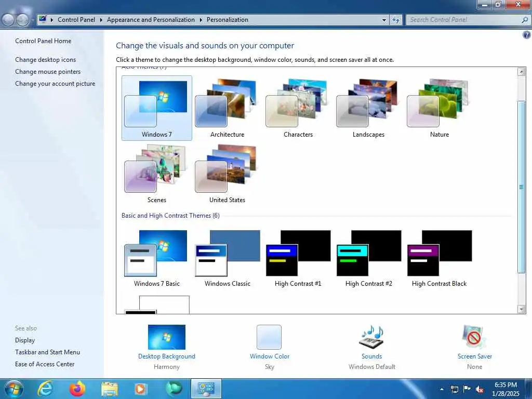The width and height of the screenshot is (532, 399).
Task: Click the Forward navigation button
Action: point(22,20)
